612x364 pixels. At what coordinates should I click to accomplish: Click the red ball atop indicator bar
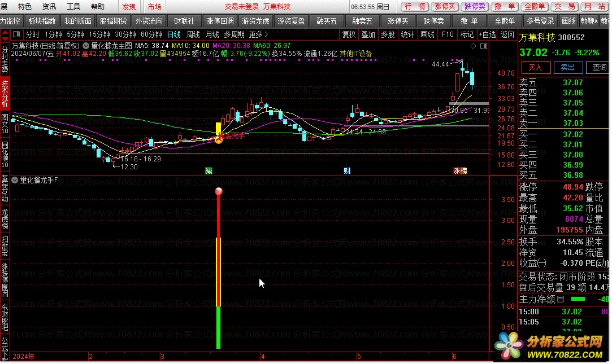tap(219, 191)
